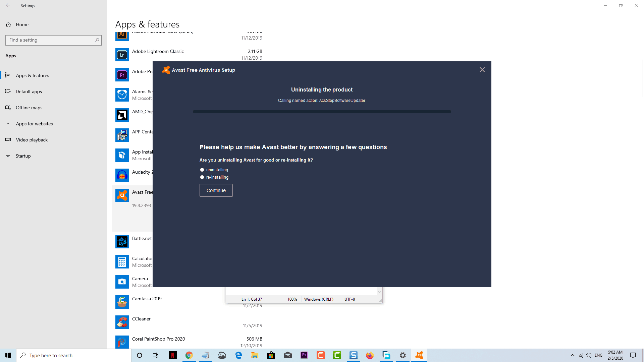Click the CCleaner app icon
644x362 pixels.
click(x=122, y=322)
